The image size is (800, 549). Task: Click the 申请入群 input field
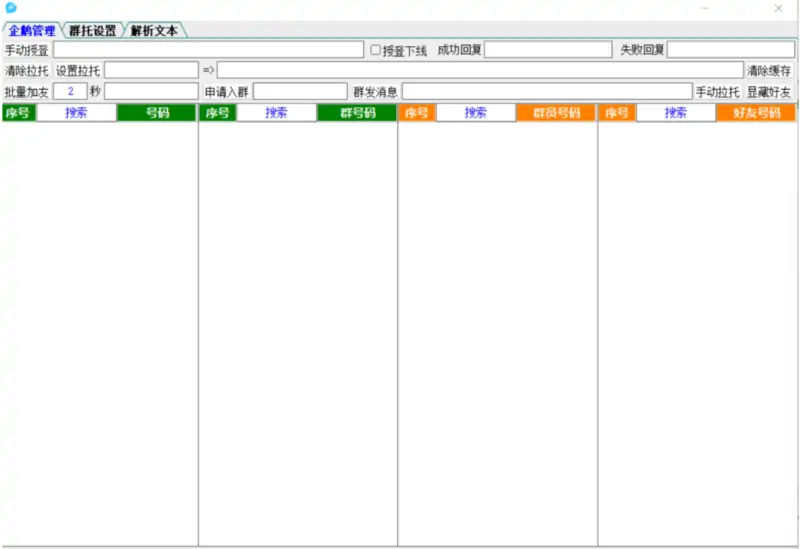[300, 92]
